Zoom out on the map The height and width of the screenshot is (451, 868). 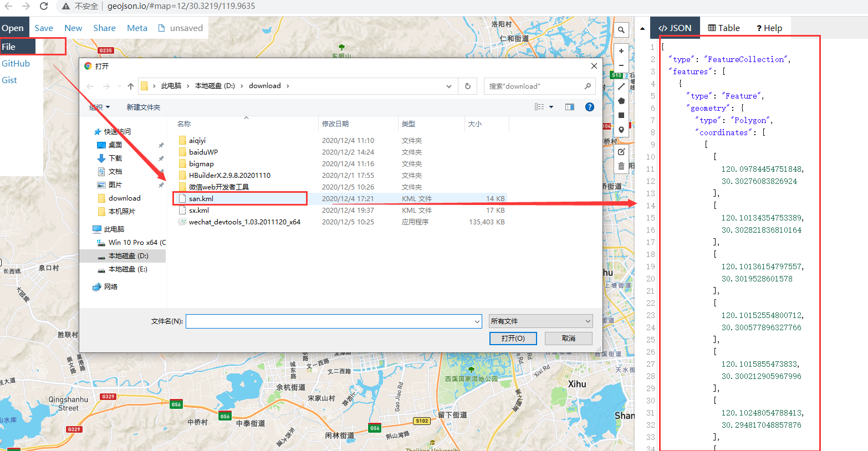(621, 65)
